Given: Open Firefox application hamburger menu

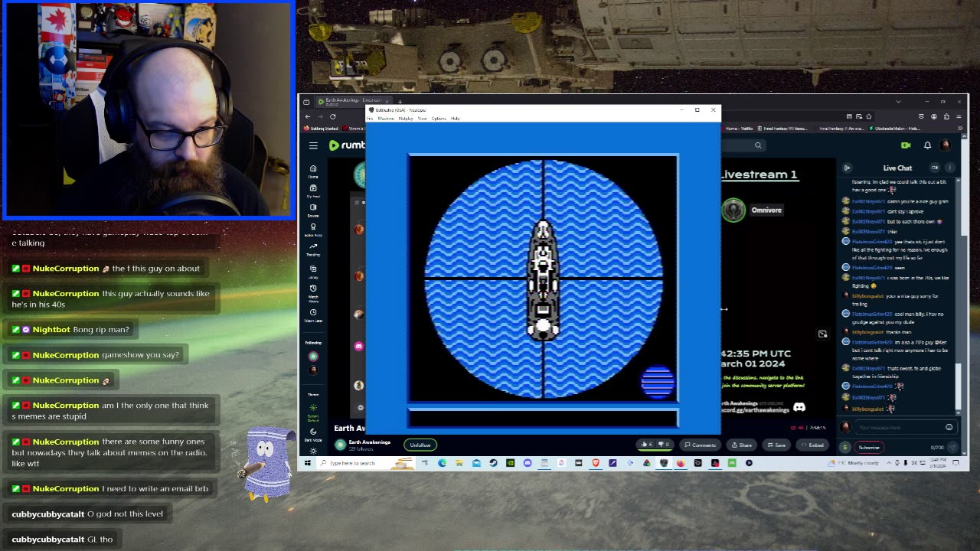Looking at the screenshot, I should pos(959,116).
